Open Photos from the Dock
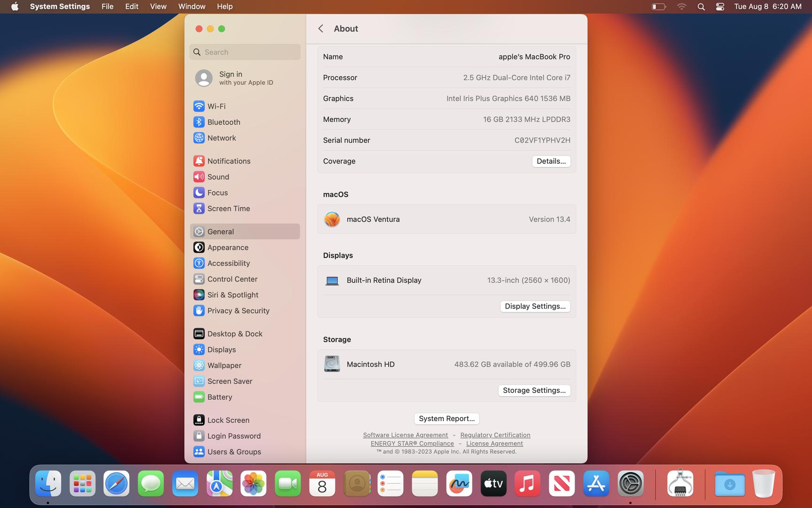 tap(254, 484)
